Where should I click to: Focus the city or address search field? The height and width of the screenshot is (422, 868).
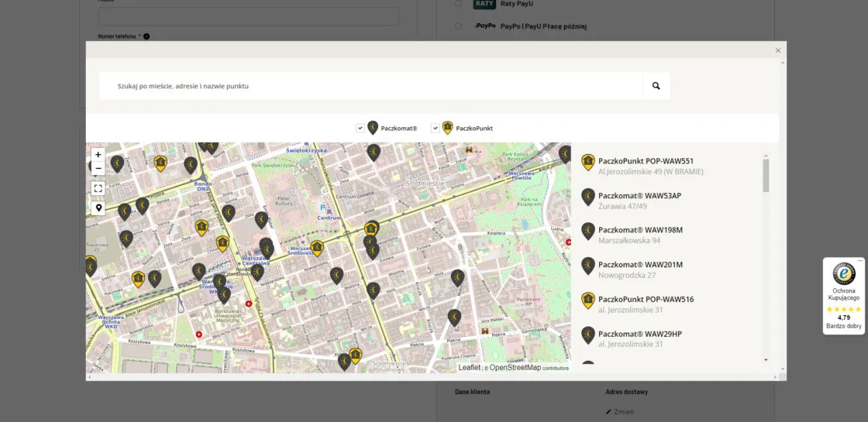pyautogui.click(x=371, y=86)
